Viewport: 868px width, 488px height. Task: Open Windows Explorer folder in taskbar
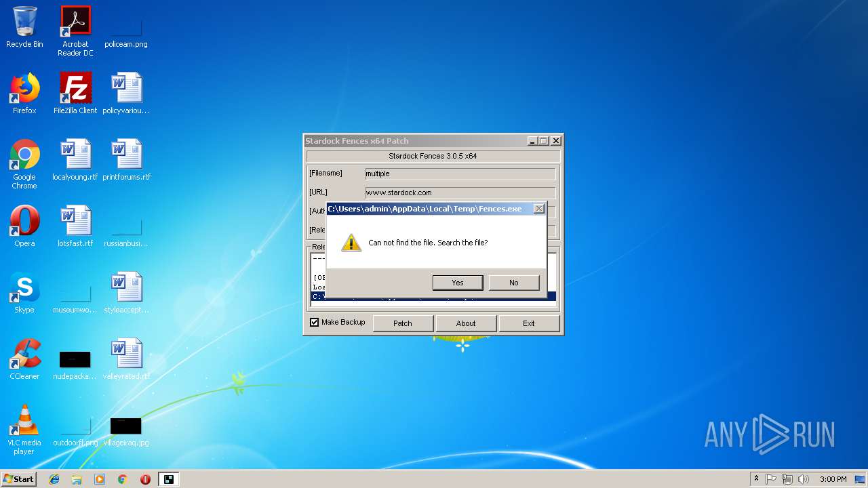click(77, 479)
